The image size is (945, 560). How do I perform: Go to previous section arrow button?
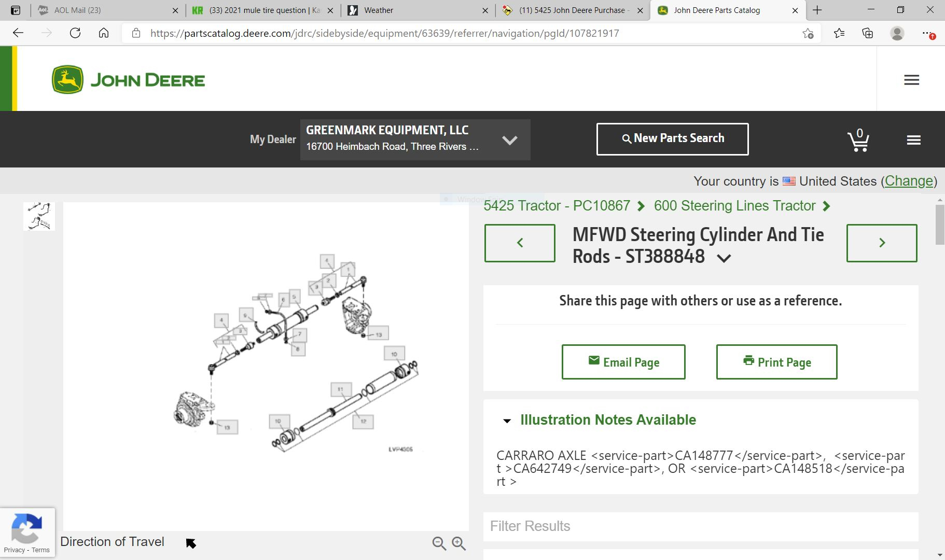pyautogui.click(x=520, y=243)
